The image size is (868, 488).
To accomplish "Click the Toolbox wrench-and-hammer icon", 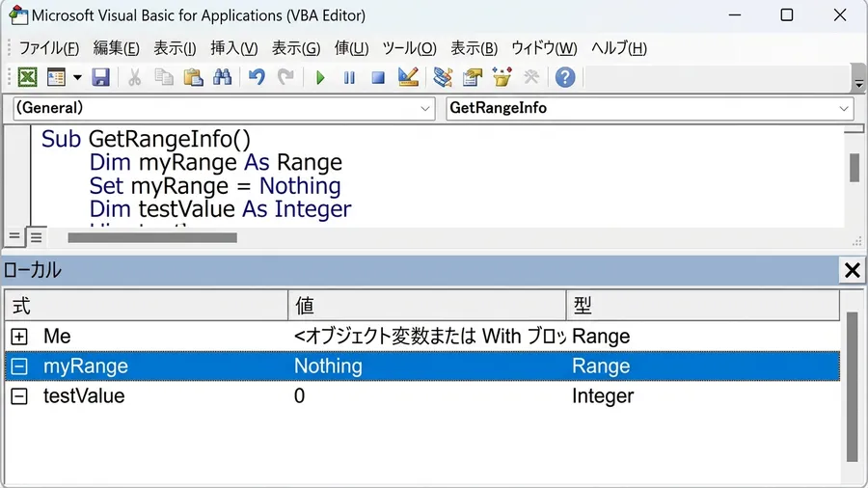I will pos(530,77).
